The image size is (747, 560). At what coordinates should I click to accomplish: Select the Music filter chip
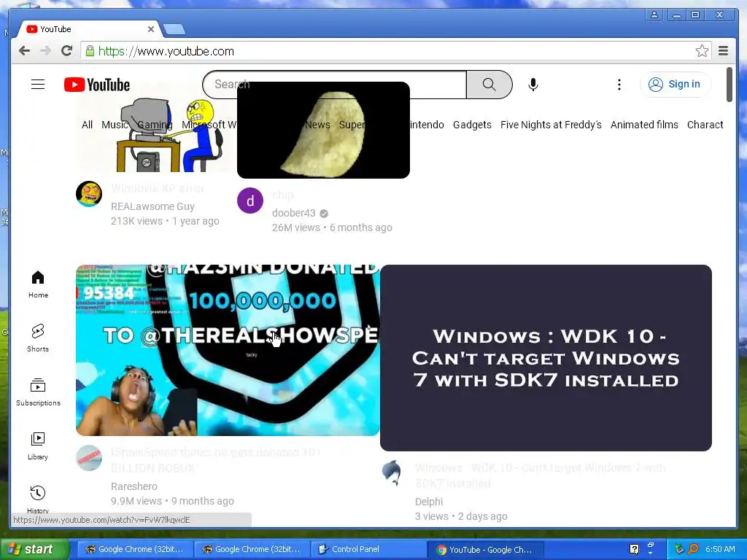pos(115,125)
